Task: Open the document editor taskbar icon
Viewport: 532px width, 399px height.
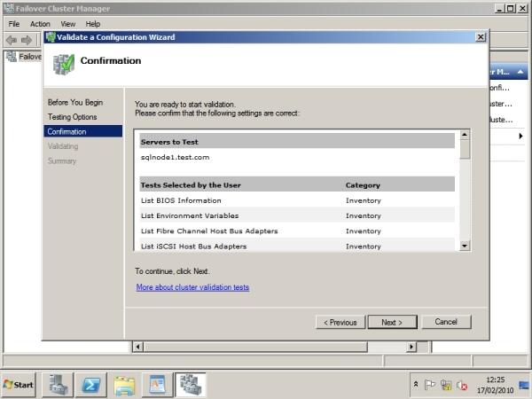Action: [158, 385]
